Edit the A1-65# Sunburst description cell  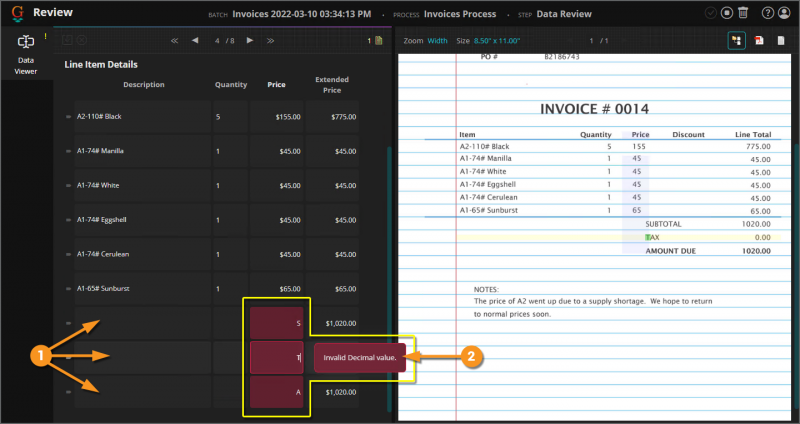coord(142,289)
